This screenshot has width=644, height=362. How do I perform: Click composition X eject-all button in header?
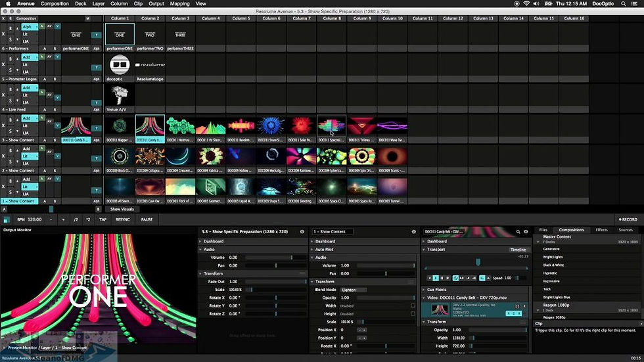3,18
